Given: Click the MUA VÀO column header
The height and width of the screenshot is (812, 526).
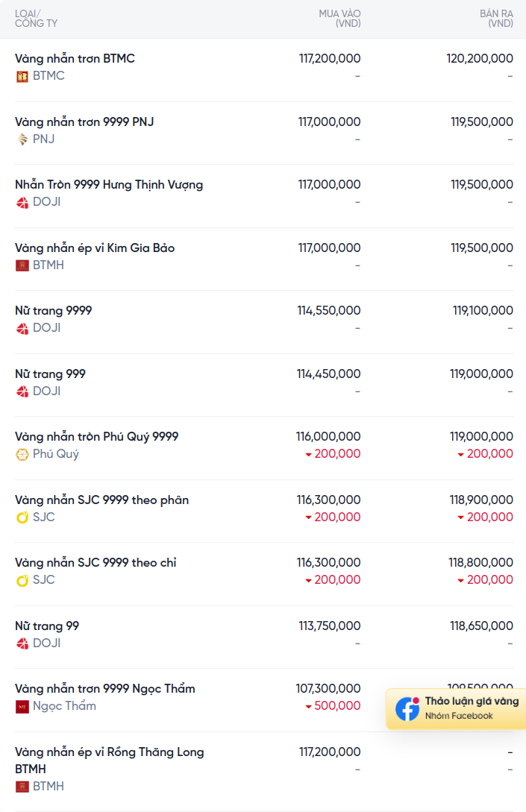Looking at the screenshot, I should point(339,18).
